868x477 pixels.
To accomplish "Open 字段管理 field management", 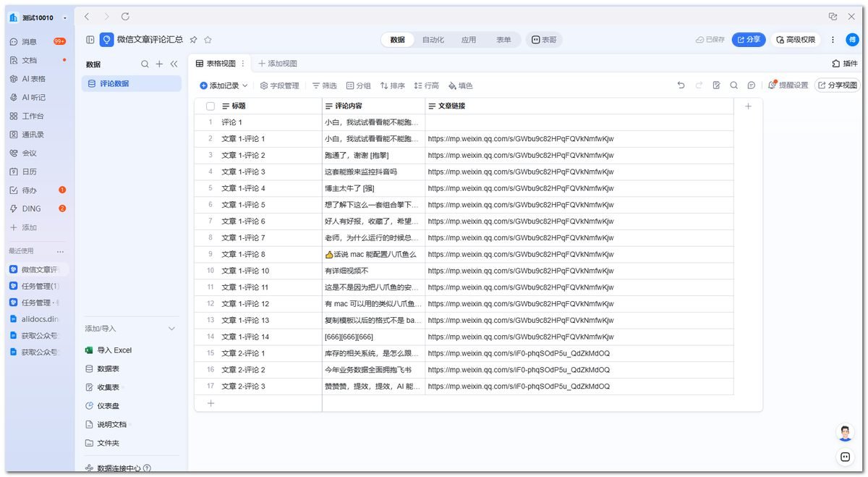I will coord(280,85).
